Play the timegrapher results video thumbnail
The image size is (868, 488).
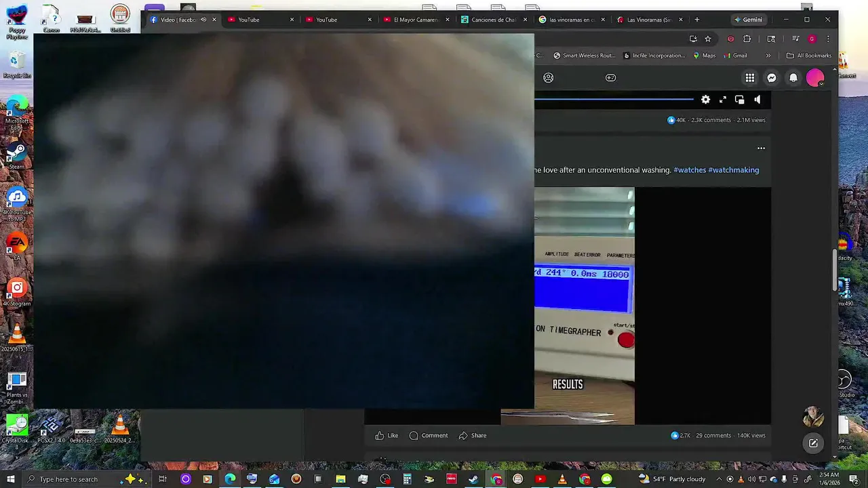(x=585, y=306)
